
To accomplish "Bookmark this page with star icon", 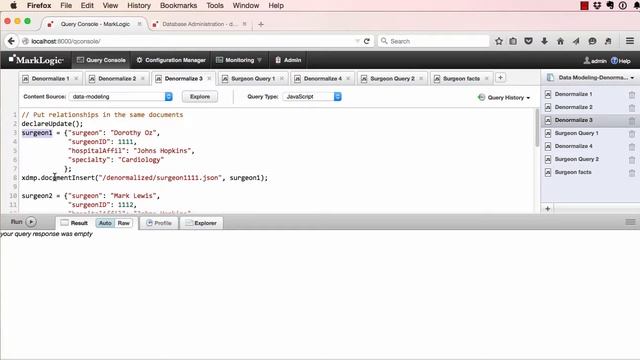I will [499, 41].
